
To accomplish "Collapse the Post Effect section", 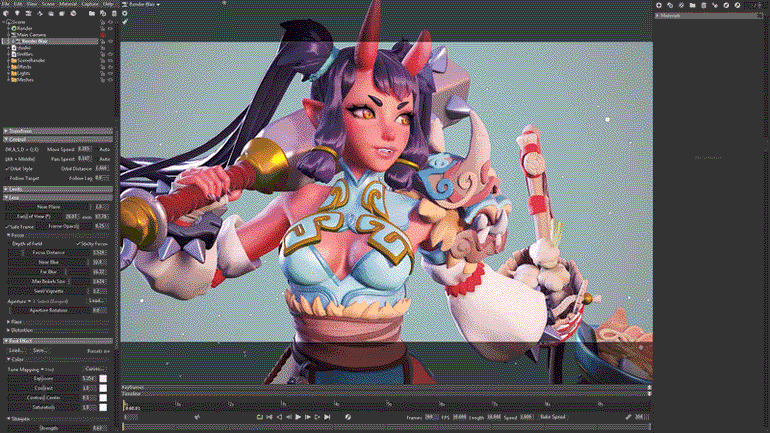I will pyautogui.click(x=5, y=341).
